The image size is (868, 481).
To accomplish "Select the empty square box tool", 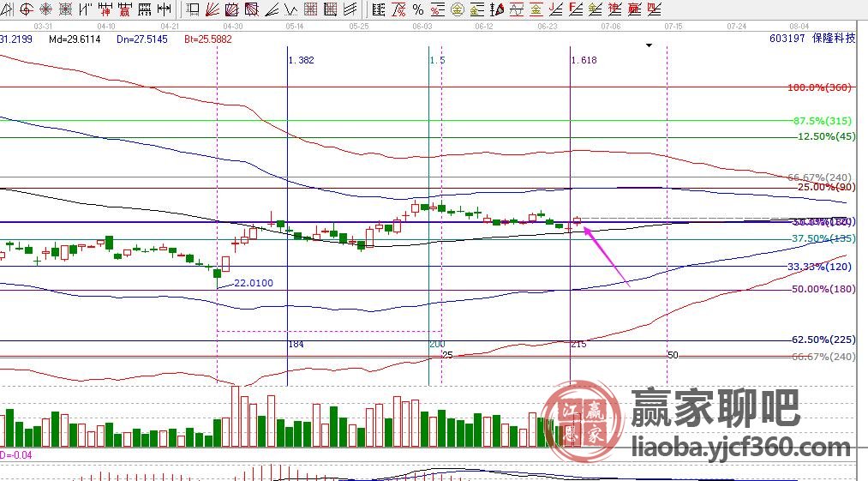I will coord(193,9).
